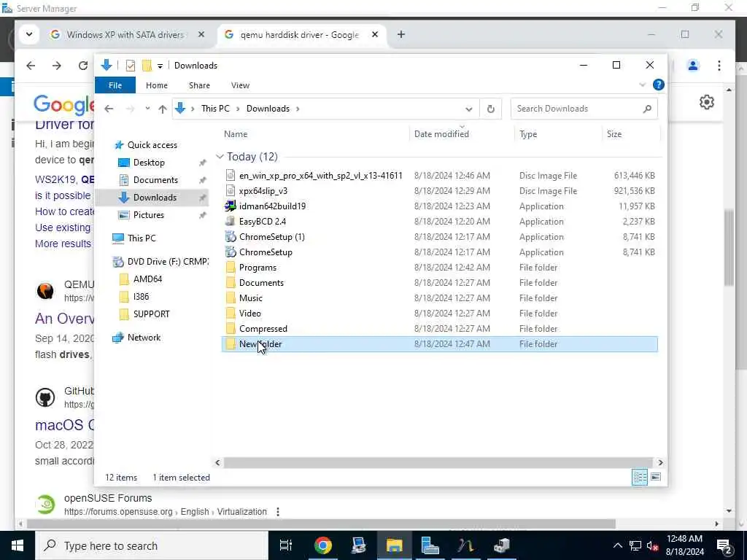
Task: Select Pictures in the navigation pane
Action: coord(148,215)
